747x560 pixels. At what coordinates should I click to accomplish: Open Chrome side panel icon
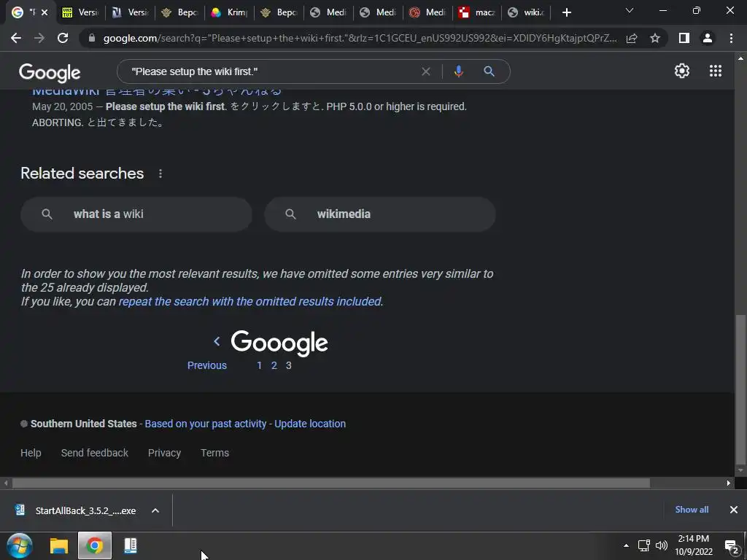click(x=684, y=38)
